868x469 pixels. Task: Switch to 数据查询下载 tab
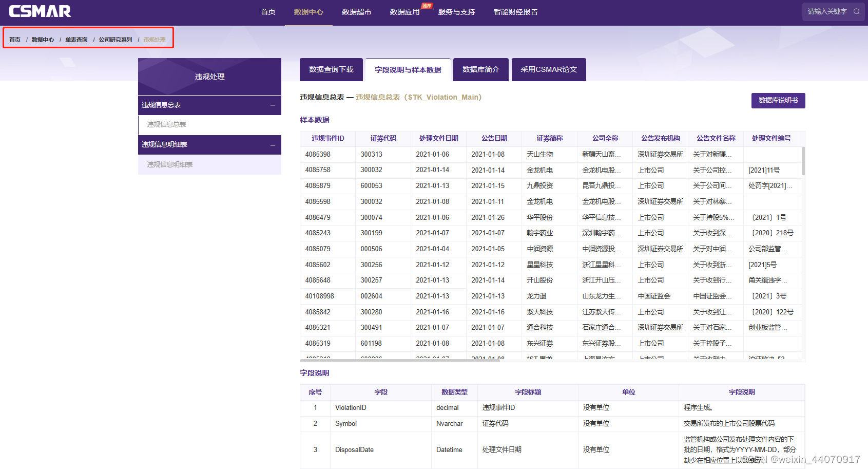pos(331,69)
